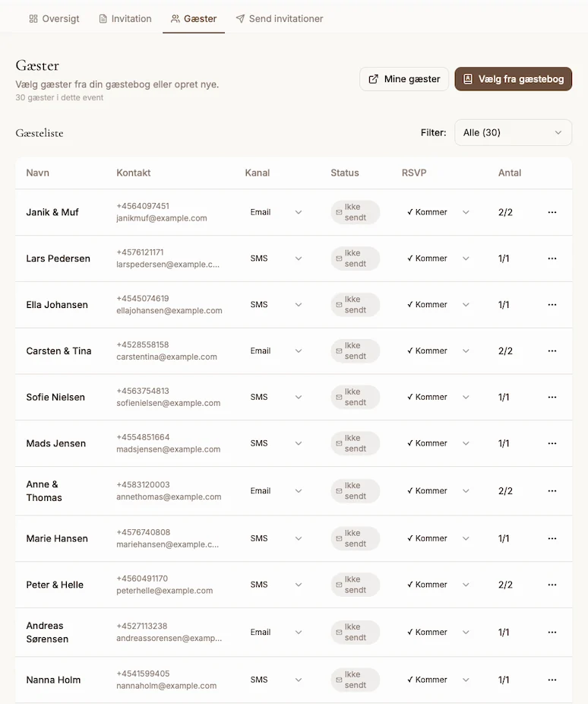Click envelope icon in Sofie Nielsen's status badge
The width and height of the screenshot is (588, 704).
[x=339, y=397]
